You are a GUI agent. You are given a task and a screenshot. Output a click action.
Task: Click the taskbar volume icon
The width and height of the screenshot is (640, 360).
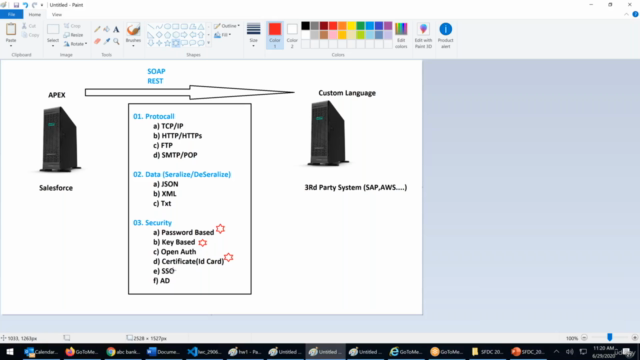tap(569, 351)
